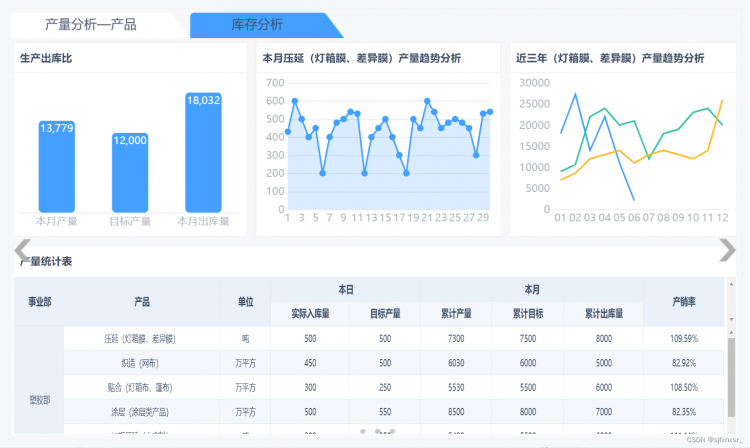Click scroll-down arrow of table header scrollbar
The width and height of the screenshot is (750, 448).
731,319
